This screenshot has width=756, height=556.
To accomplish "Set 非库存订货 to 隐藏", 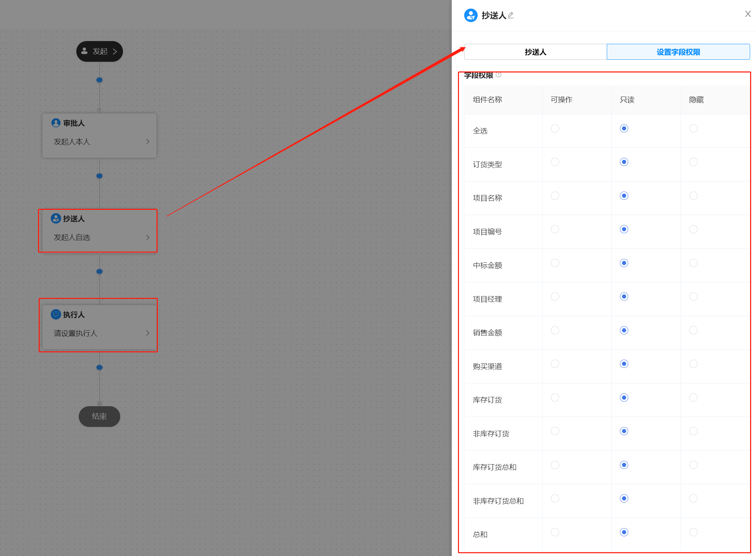I will pyautogui.click(x=693, y=431).
